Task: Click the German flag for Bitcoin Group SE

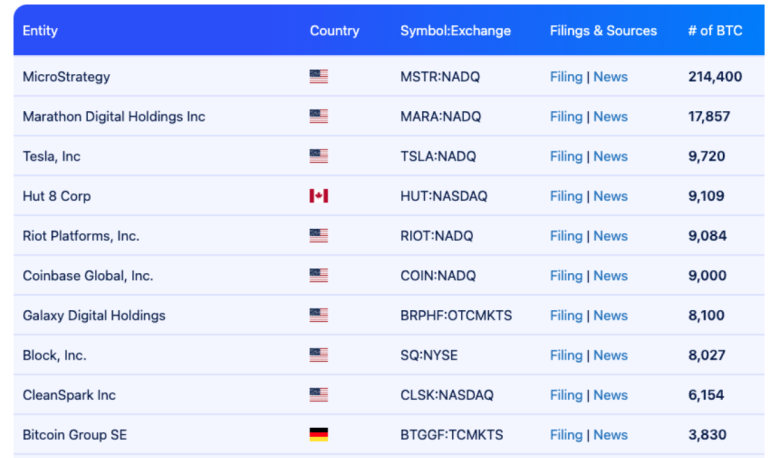Action: click(x=318, y=435)
